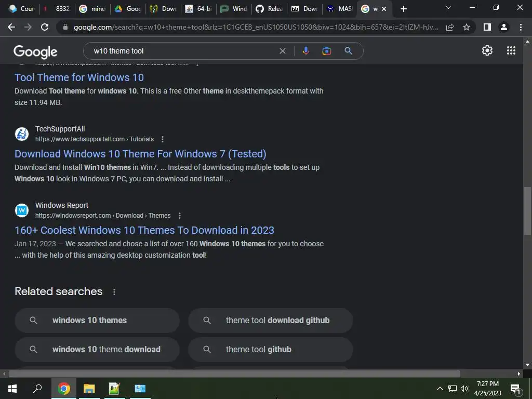
Task: Open Chrome three-dot menu
Action: pos(521,27)
